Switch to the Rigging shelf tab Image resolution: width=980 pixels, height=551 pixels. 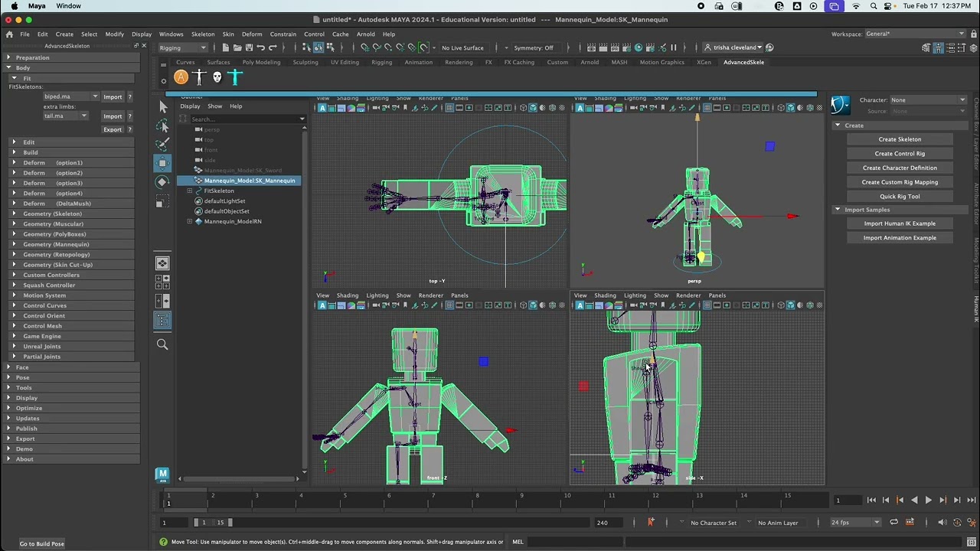tap(382, 62)
